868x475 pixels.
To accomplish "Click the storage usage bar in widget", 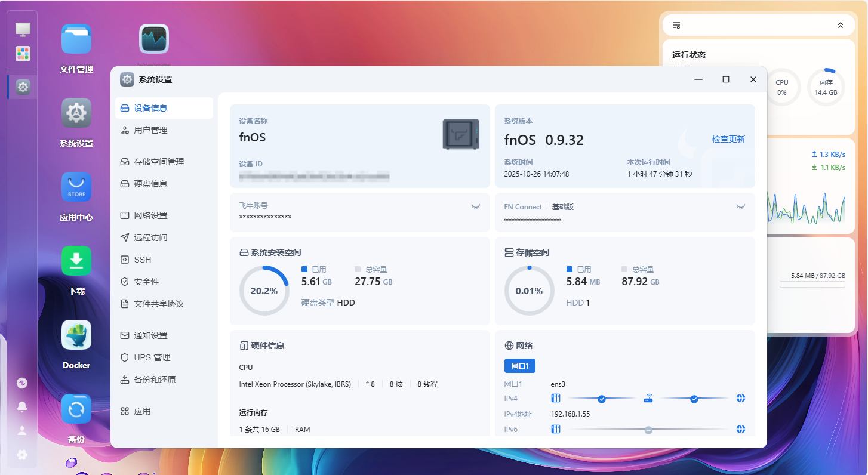I will click(x=812, y=285).
